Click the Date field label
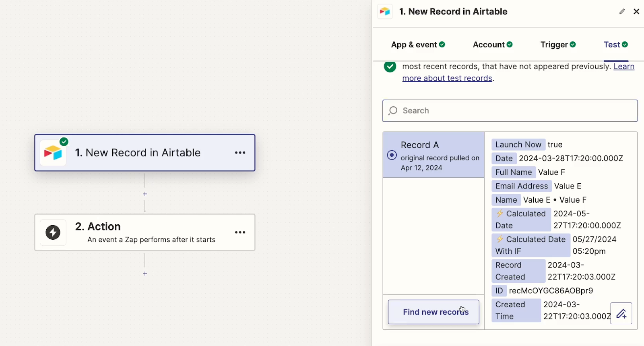Screen dimensions: 644x346 504,158
